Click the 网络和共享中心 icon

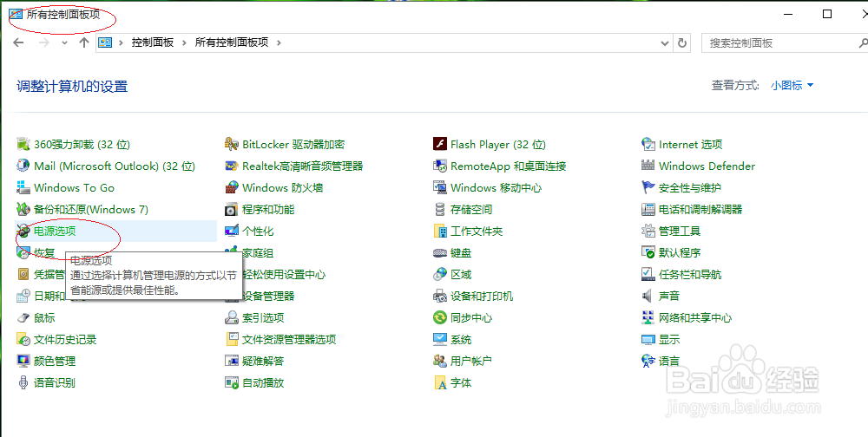[648, 317]
